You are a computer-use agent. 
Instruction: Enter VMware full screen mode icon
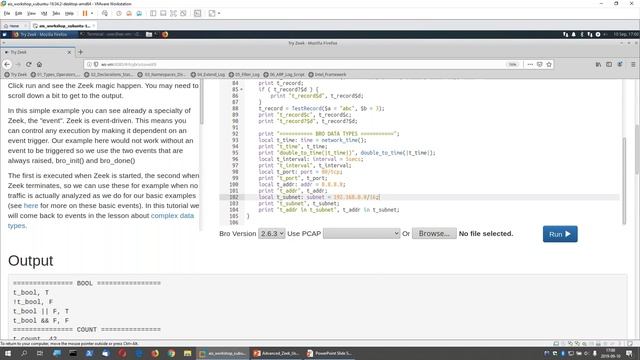[x=173, y=13]
